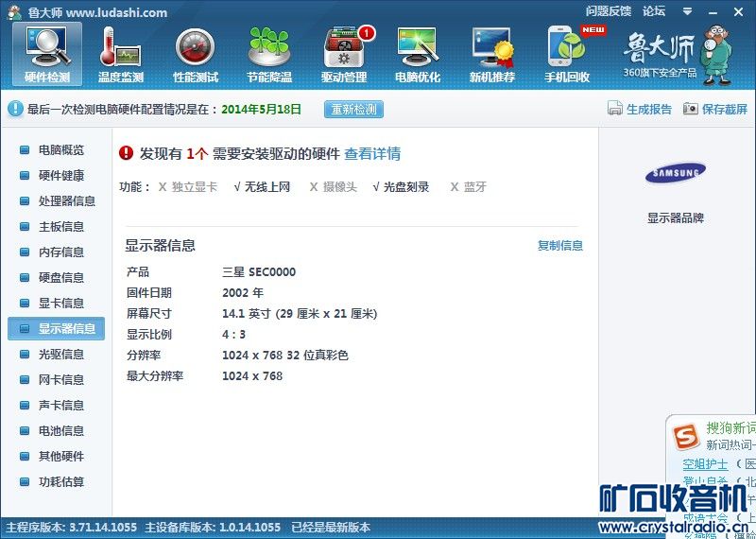Click the screen size 14.1 英寸 value
The height and width of the screenshot is (539, 756).
tap(300, 314)
